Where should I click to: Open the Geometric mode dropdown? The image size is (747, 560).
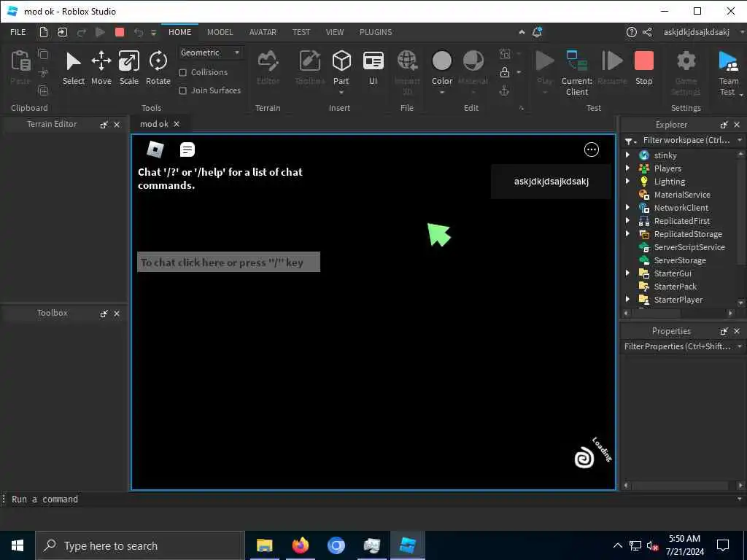pos(210,52)
